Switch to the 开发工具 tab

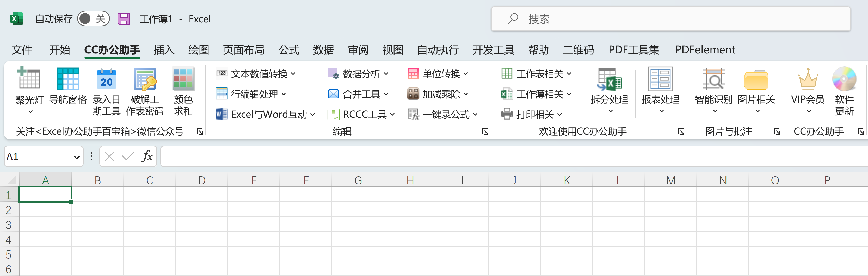click(x=493, y=50)
